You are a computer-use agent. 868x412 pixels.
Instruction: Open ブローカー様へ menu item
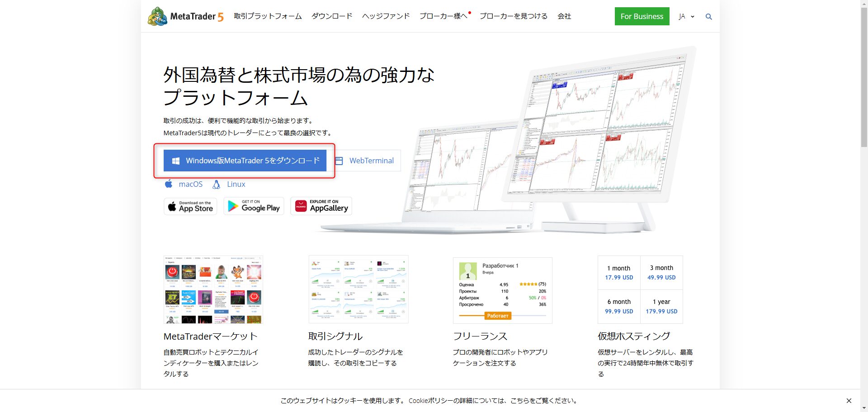click(443, 16)
